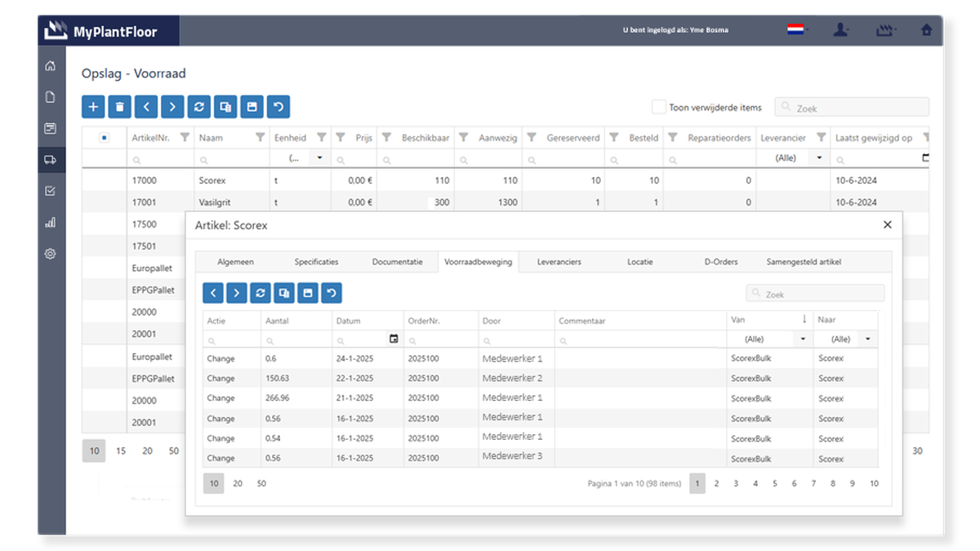
Task: Click save icon in Artikel dialog toolbar
Action: click(x=307, y=293)
